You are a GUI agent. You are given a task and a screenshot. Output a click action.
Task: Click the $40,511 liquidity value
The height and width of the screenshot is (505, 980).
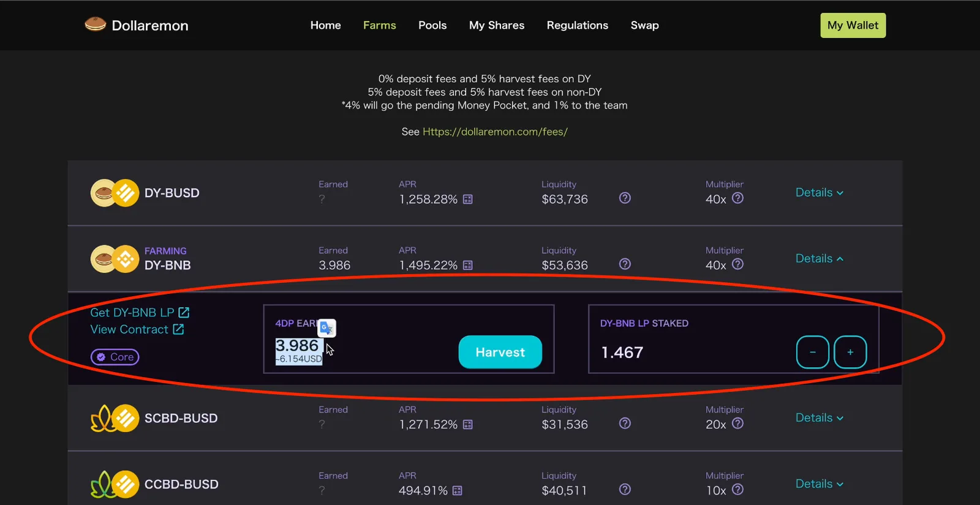(564, 490)
